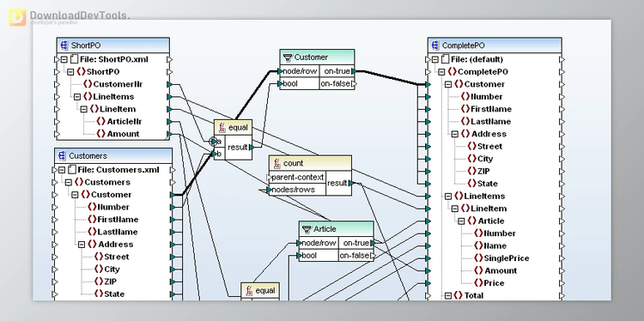Collapse the Total node in CompletePO
644x321 pixels.
click(x=448, y=295)
